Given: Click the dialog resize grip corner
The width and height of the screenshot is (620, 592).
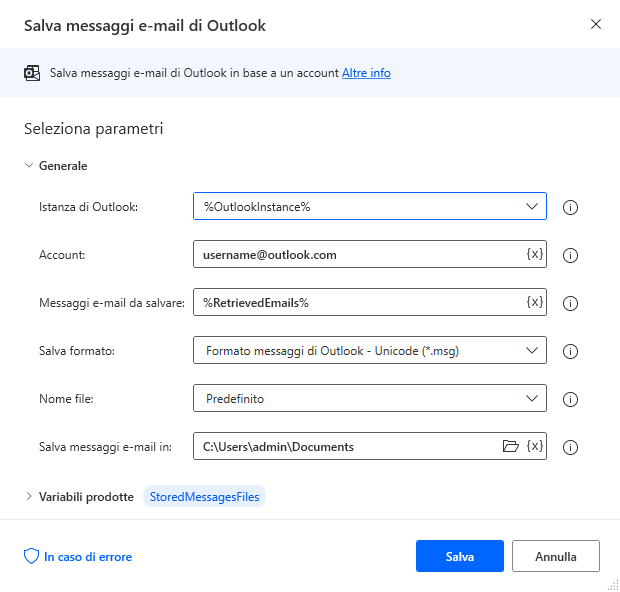Looking at the screenshot, I should [x=613, y=585].
